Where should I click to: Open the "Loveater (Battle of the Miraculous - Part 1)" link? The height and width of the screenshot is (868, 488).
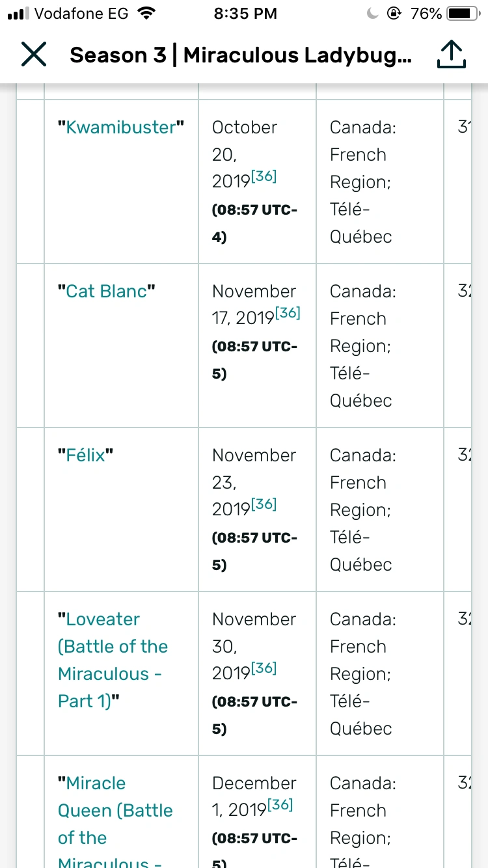113,660
